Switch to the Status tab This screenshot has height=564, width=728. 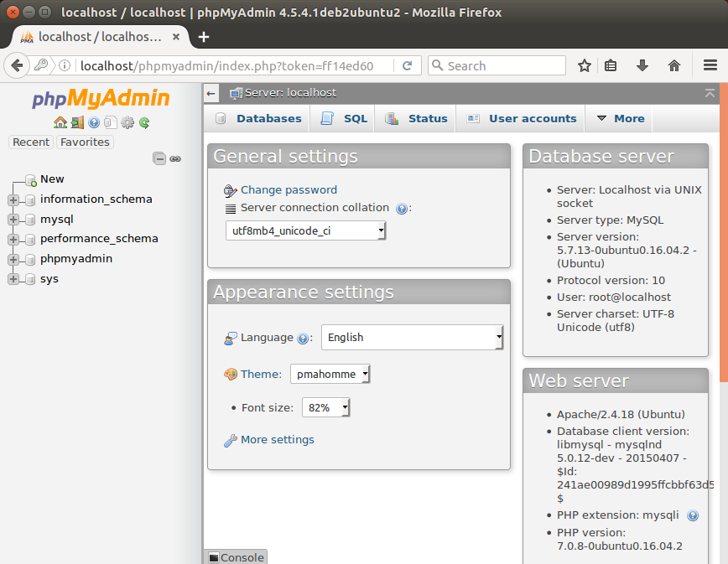click(416, 119)
